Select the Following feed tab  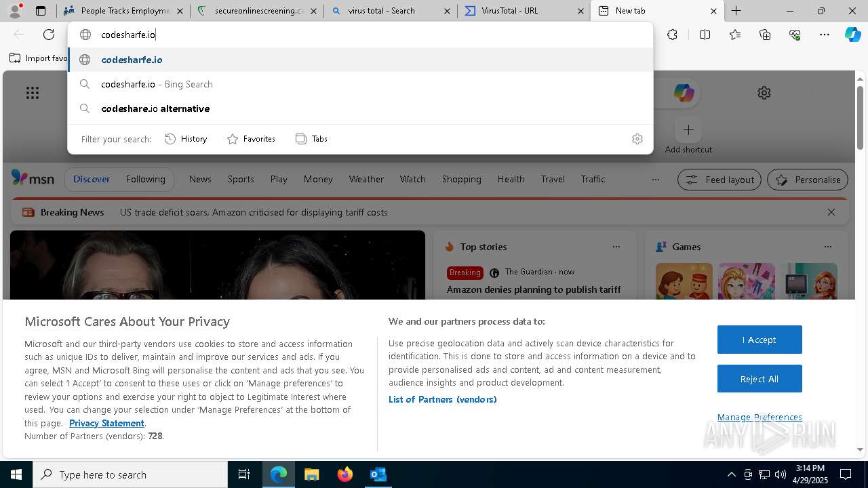point(145,180)
